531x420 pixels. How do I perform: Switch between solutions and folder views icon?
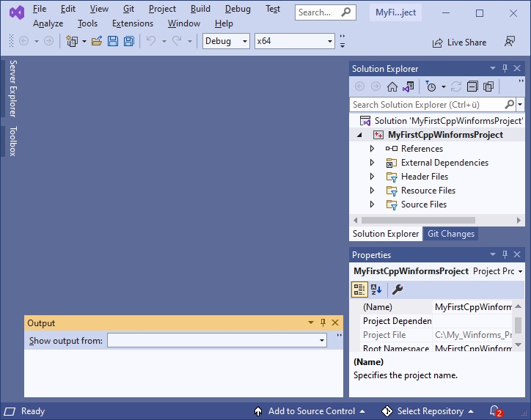click(x=408, y=86)
